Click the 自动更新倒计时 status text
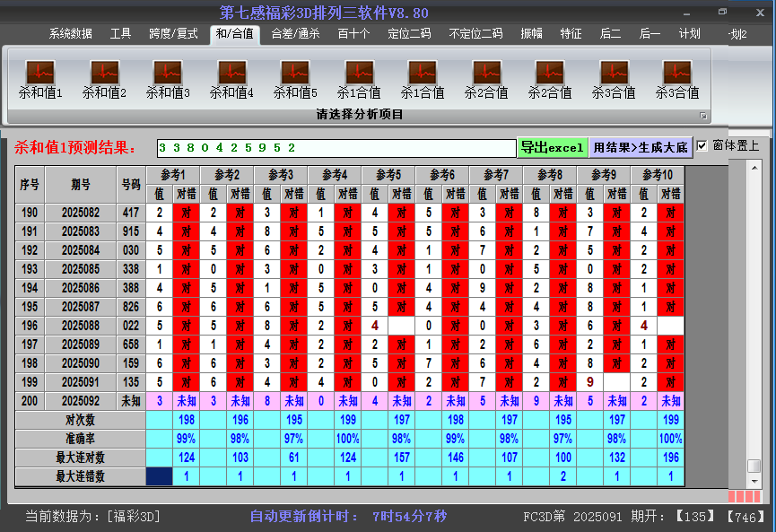Image resolution: width=776 pixels, height=532 pixels. point(348,517)
